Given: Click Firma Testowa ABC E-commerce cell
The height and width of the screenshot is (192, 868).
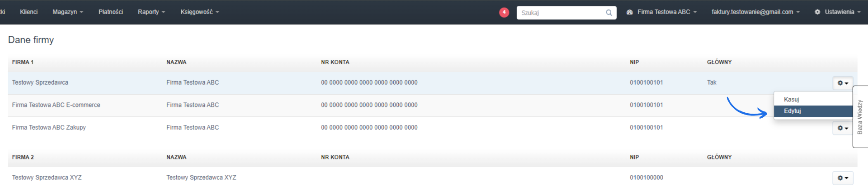Looking at the screenshot, I should (x=56, y=105).
